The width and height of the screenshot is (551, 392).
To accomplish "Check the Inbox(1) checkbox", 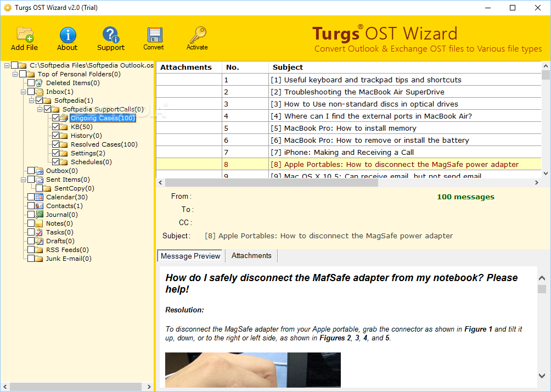I will click(x=31, y=92).
